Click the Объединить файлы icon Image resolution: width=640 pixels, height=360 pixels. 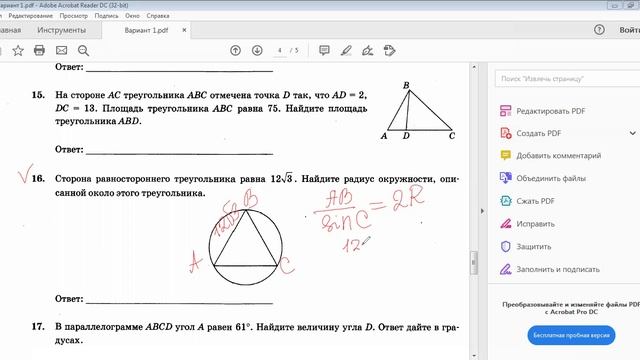pyautogui.click(x=506, y=178)
